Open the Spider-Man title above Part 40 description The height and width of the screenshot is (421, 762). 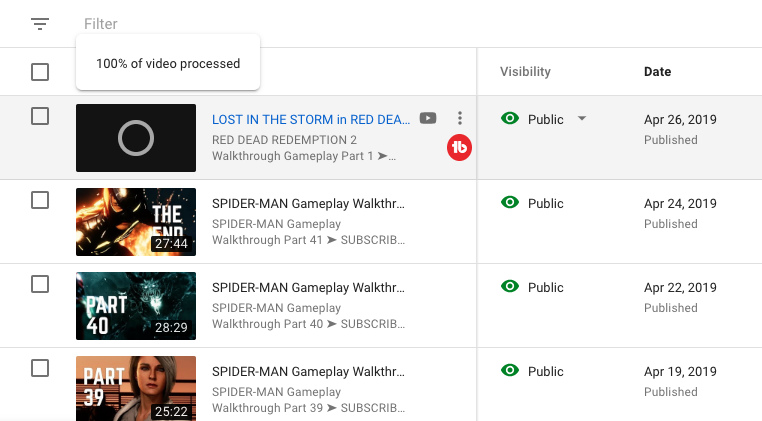308,288
